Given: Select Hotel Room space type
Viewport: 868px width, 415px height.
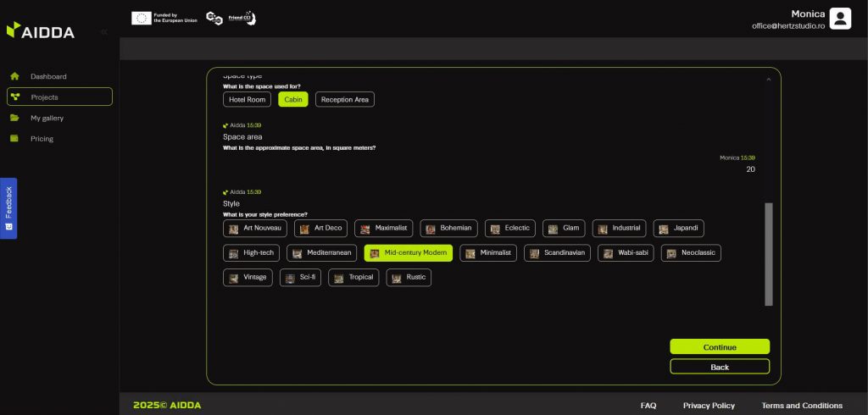Looking at the screenshot, I should [x=248, y=99].
